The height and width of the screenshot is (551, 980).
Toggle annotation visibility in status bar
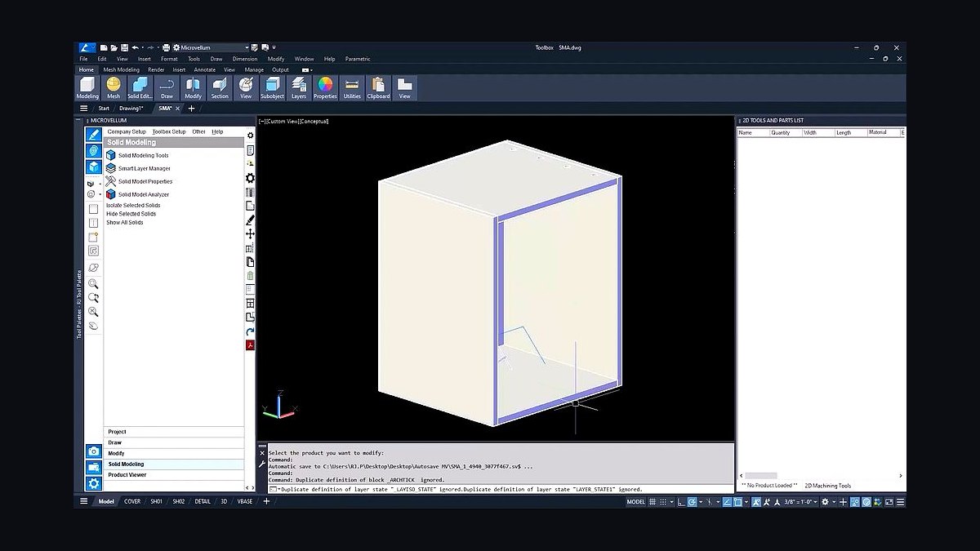click(x=756, y=502)
